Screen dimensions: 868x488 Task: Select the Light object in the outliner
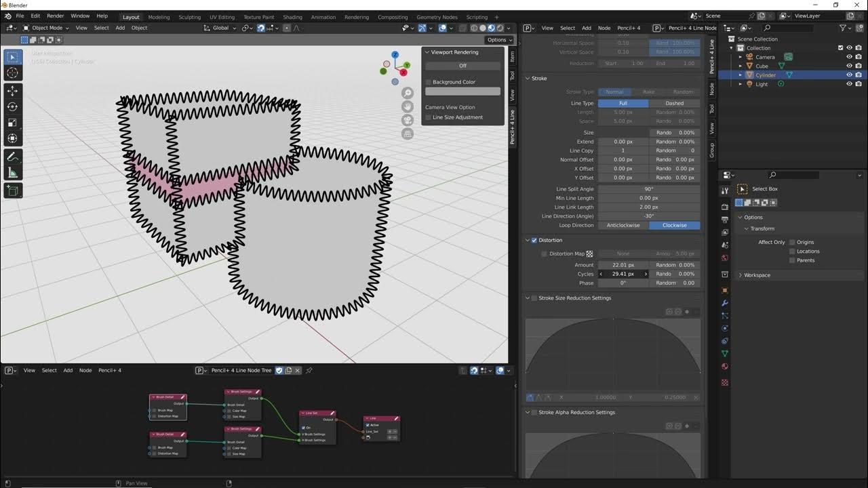[x=762, y=84]
